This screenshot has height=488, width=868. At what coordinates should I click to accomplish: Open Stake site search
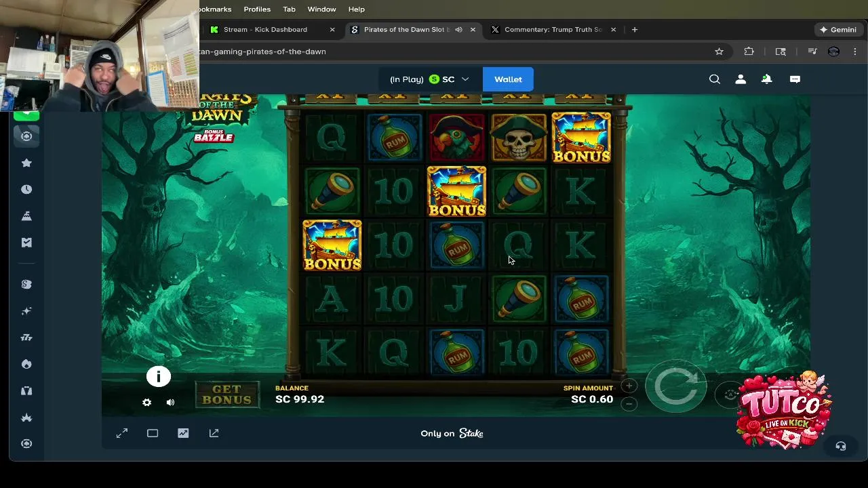click(715, 79)
